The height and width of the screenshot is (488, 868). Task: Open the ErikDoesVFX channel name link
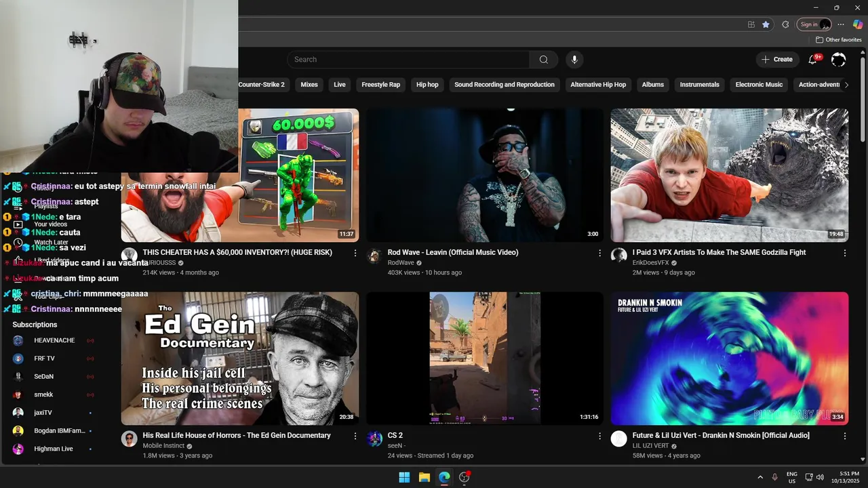(x=650, y=263)
